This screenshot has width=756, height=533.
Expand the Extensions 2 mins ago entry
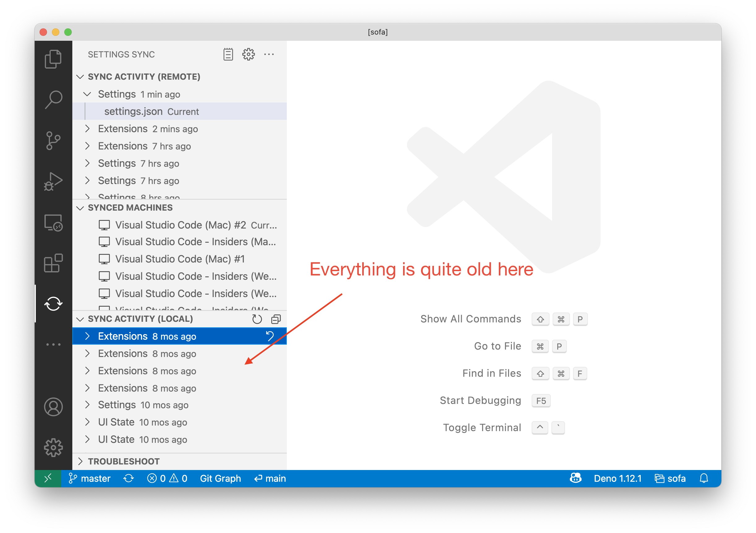click(87, 129)
